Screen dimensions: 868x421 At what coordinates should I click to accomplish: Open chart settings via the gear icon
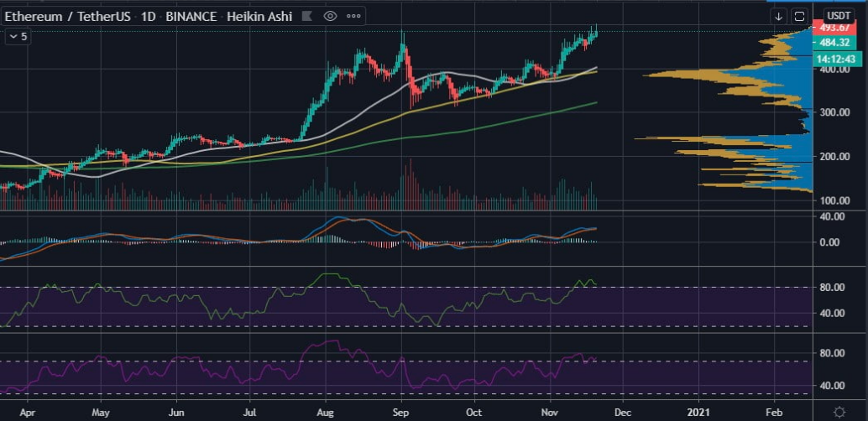click(839, 412)
